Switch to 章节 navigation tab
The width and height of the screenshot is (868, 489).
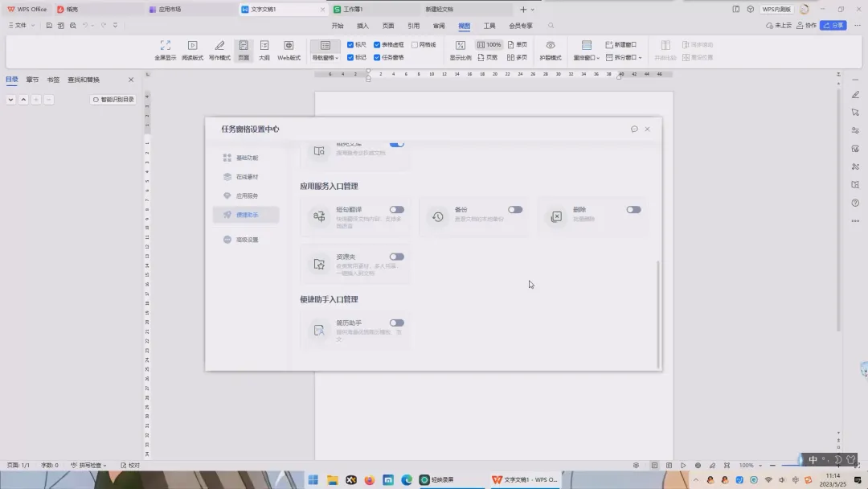pyautogui.click(x=32, y=80)
